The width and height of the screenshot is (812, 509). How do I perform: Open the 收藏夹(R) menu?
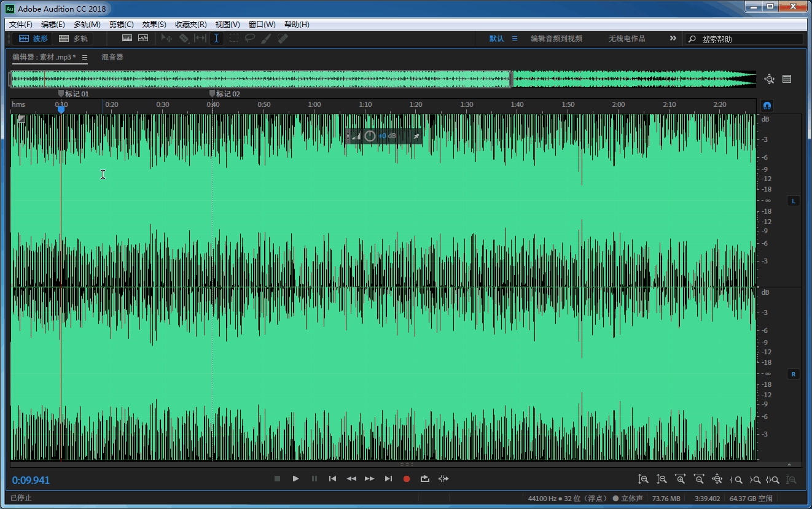(x=191, y=25)
